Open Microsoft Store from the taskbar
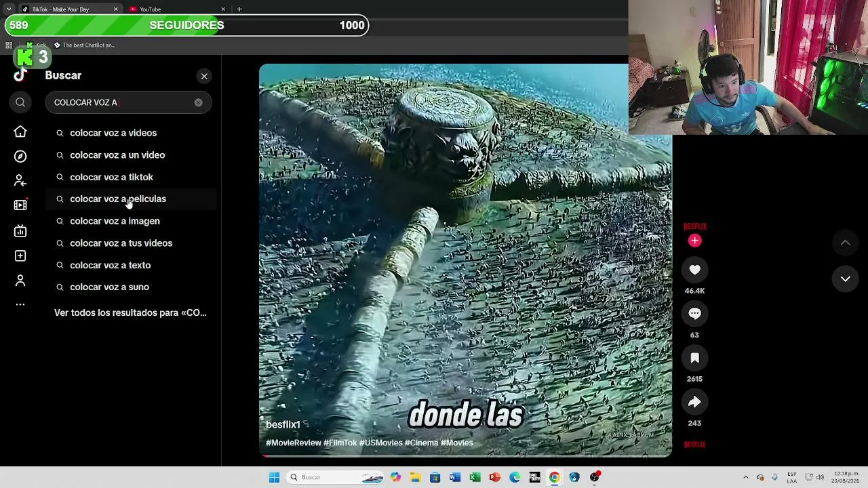Viewport: 868px width, 488px height. coord(435,477)
